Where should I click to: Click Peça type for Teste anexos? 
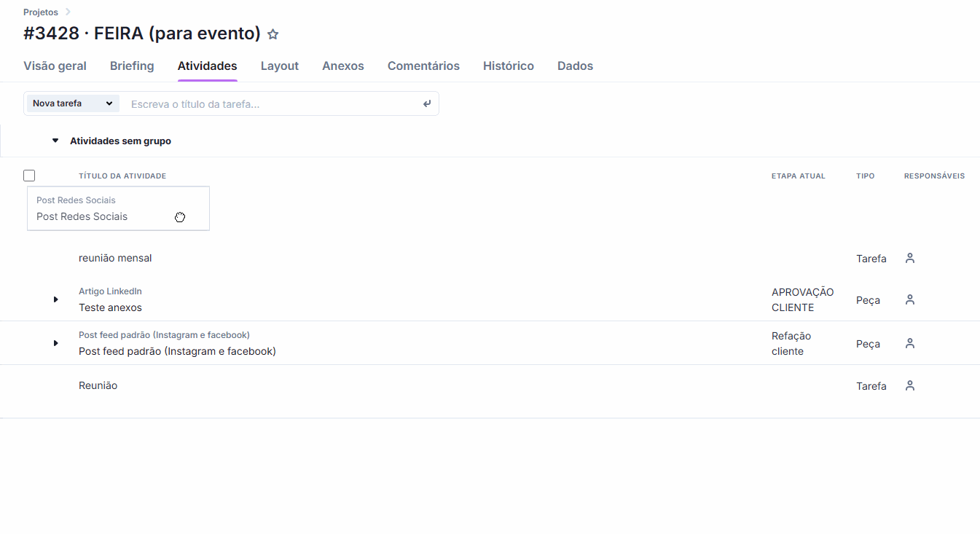pos(868,300)
